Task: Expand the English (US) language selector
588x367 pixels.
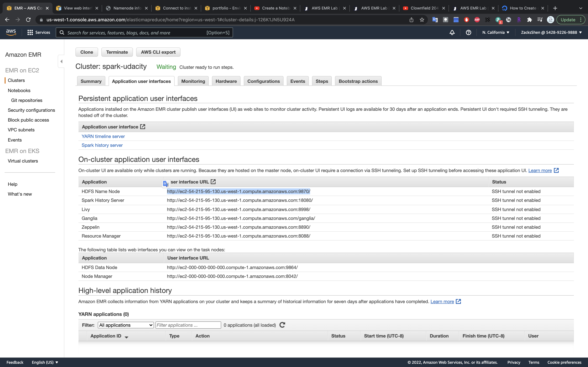Action: pos(45,362)
